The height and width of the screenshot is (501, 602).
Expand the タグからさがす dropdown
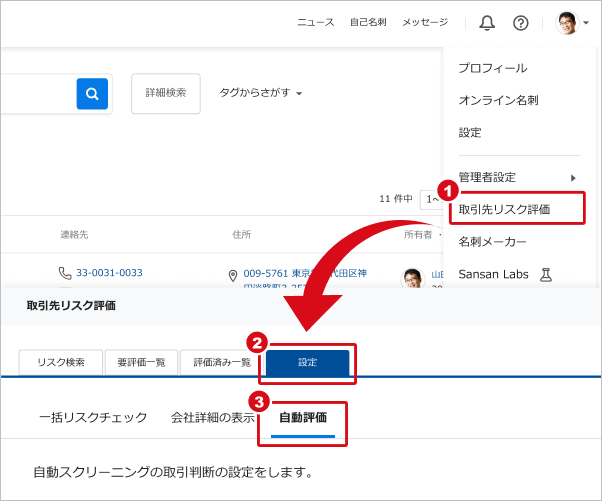click(260, 93)
